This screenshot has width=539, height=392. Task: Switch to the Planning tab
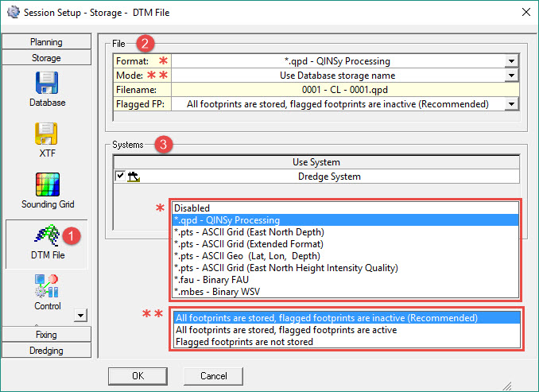46,42
